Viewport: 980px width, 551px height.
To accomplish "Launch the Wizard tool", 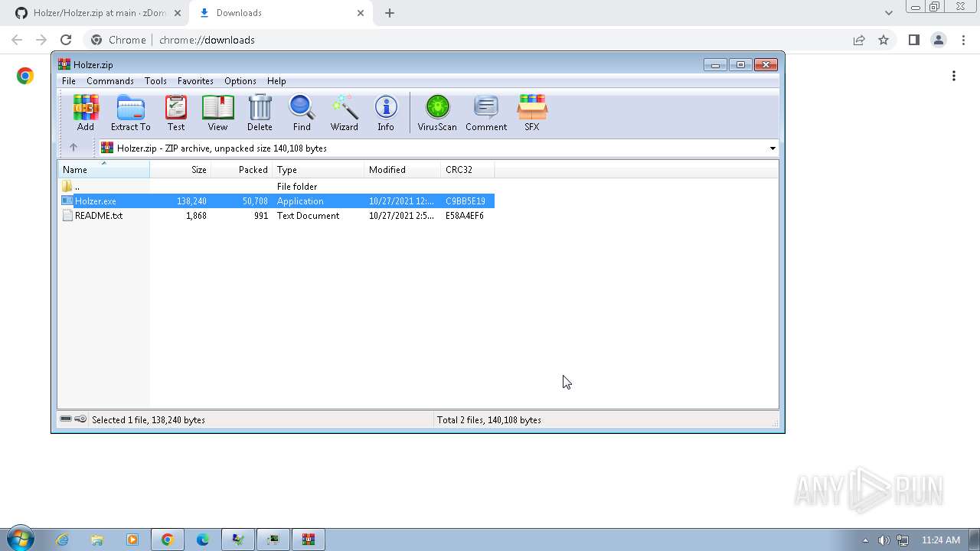I will pos(344,112).
